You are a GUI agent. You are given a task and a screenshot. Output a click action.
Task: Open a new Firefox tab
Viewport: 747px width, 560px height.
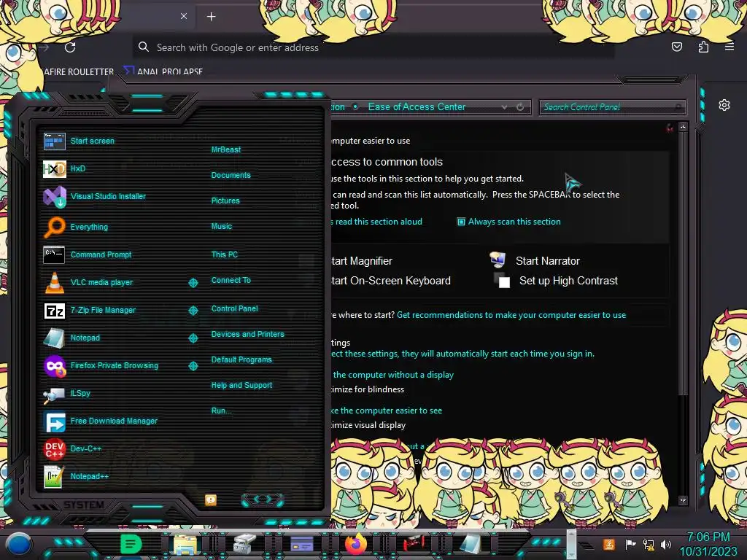coord(211,17)
